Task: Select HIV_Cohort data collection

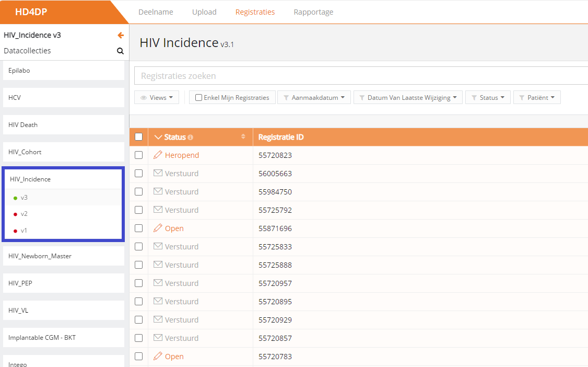Action: (x=25, y=152)
